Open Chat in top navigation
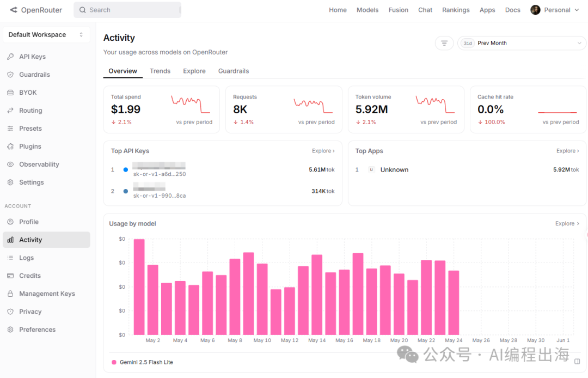 coord(425,10)
